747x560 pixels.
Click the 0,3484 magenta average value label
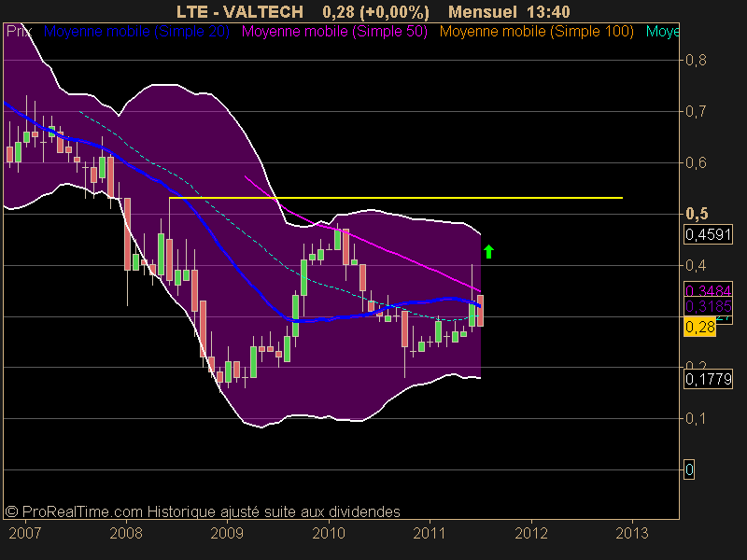tap(708, 290)
